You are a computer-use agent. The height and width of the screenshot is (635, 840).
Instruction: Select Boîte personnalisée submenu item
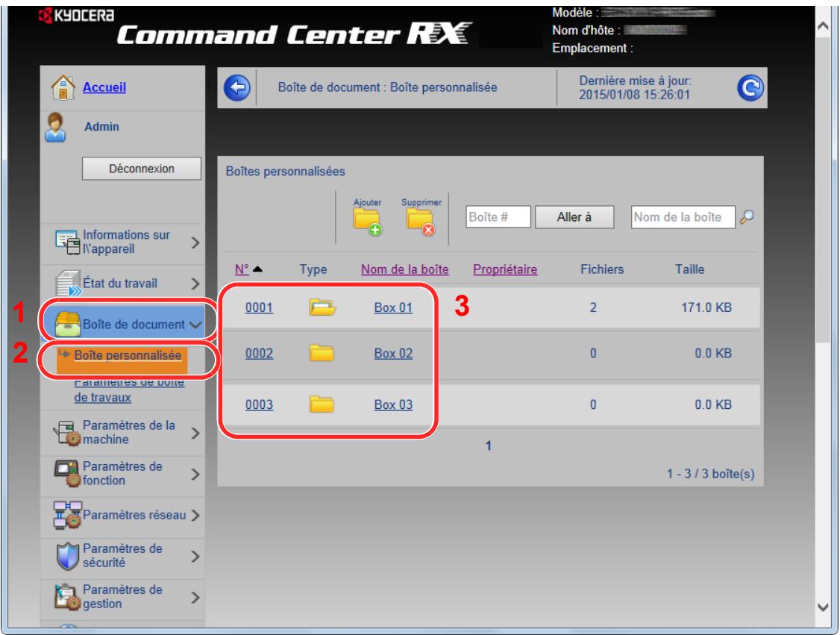(128, 355)
